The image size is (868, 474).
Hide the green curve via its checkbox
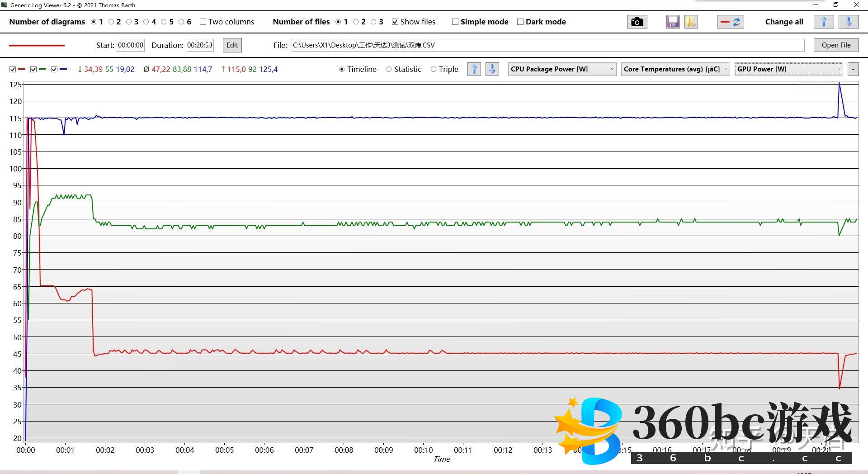coord(33,69)
